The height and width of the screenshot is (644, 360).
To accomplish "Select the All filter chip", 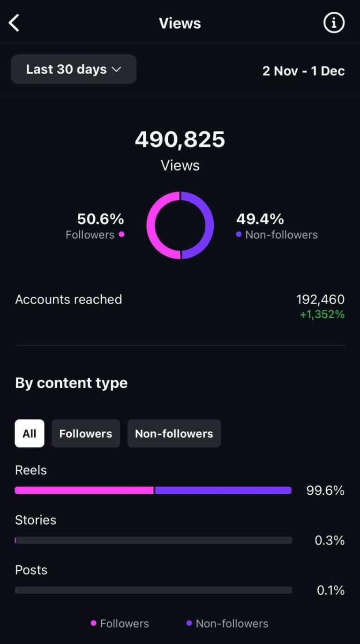I will click(x=30, y=433).
